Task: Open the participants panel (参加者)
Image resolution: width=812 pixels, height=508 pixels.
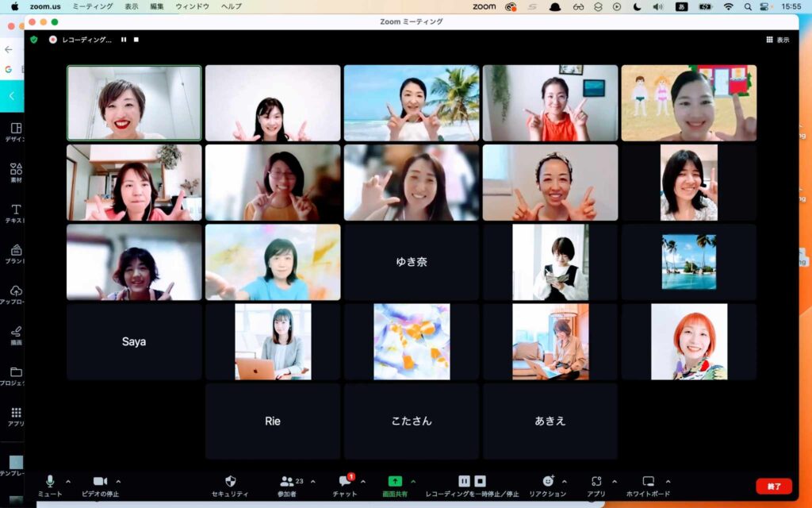Action: [287, 481]
